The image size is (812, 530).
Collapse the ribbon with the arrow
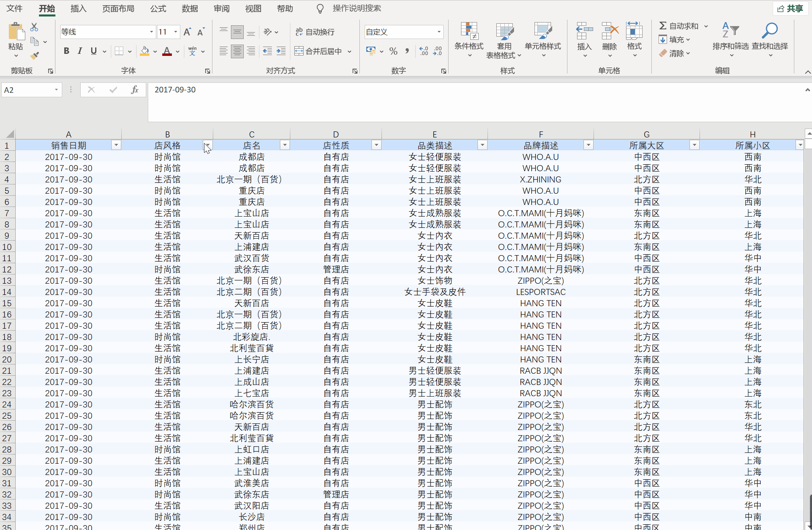(807, 72)
